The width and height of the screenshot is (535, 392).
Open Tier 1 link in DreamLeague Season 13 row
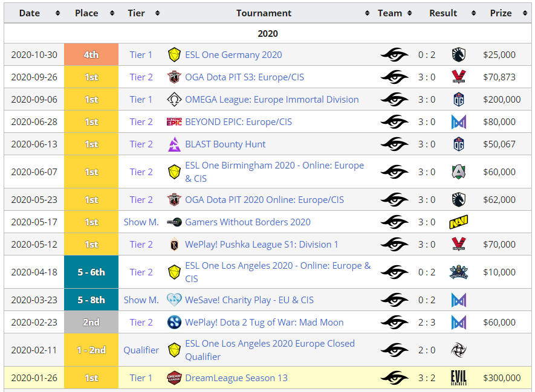click(141, 378)
